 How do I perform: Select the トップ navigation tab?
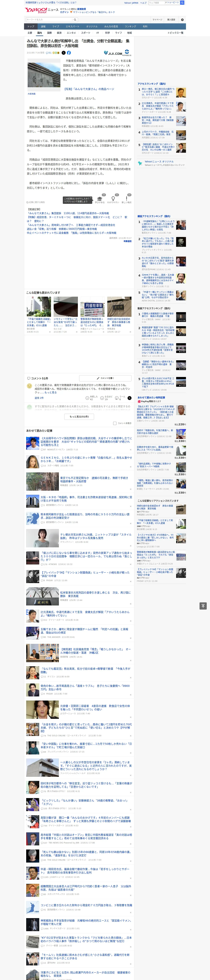click(x=31, y=27)
